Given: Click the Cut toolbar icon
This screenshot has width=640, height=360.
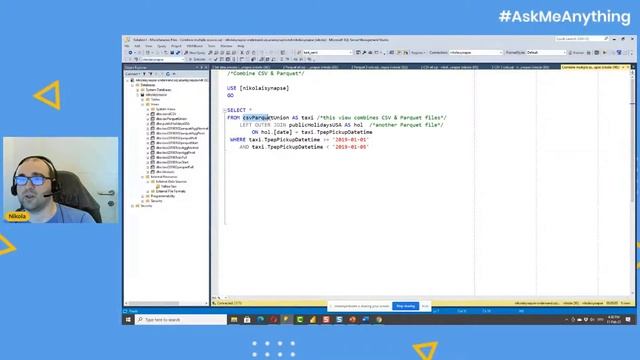Looking at the screenshot, I should coord(242,53).
